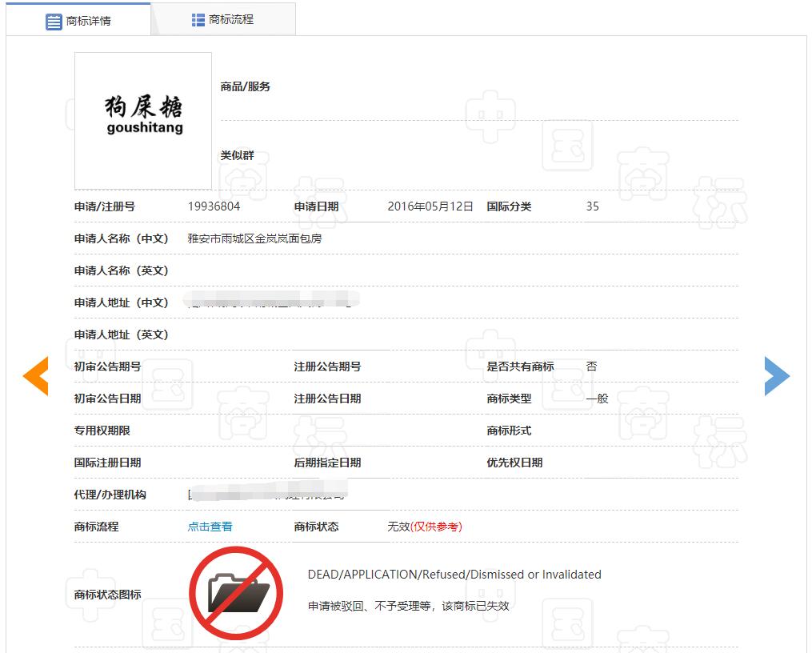Click the 狗屎糖 goushitang trademark image
The image size is (812, 653).
point(143,120)
